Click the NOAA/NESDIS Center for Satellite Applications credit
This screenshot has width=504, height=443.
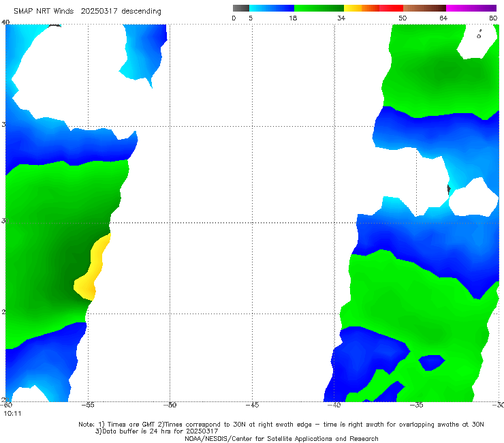coord(281,439)
